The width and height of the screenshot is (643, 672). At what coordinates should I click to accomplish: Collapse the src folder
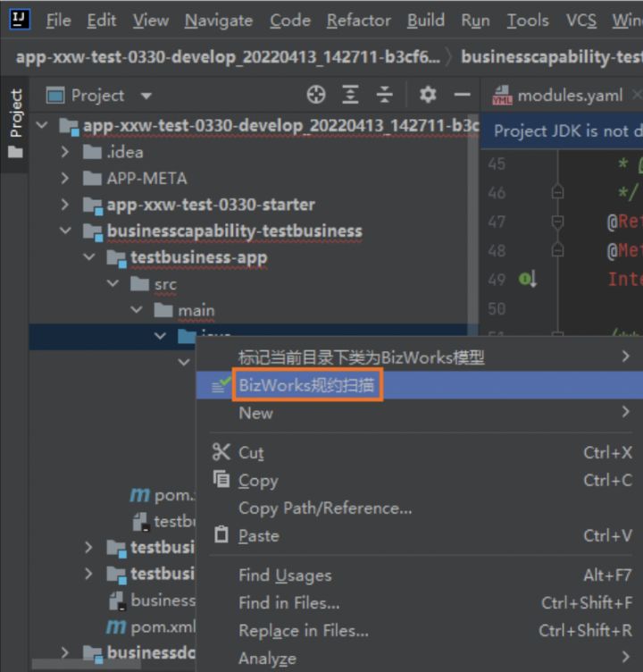point(113,283)
